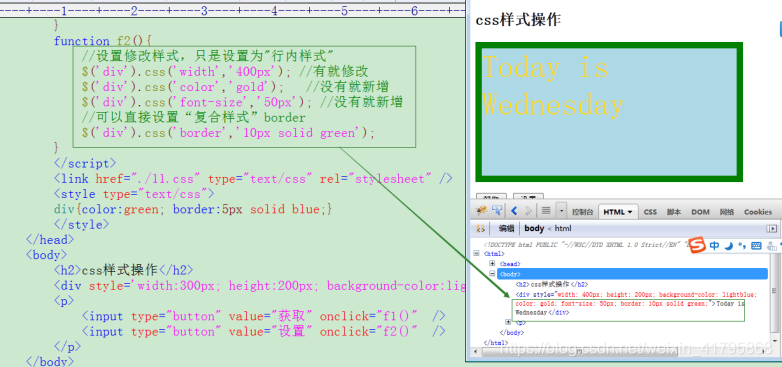Expand the p node in Firebug tree
The width and height of the screenshot is (782, 367).
tap(508, 322)
